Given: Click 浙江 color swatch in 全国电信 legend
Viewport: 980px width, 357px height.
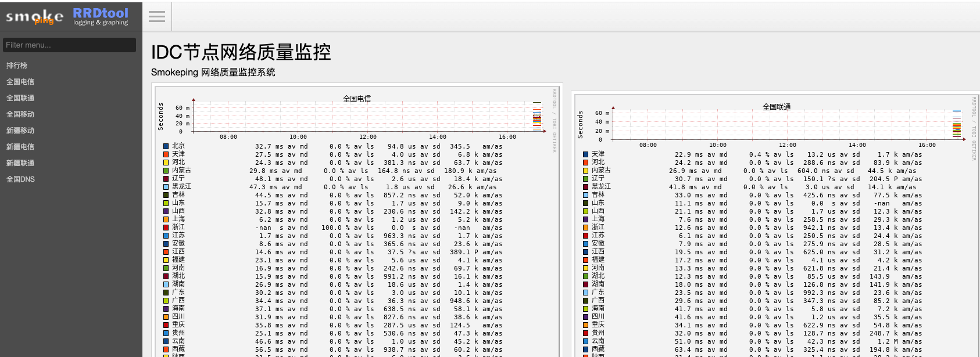Looking at the screenshot, I should click(x=166, y=228).
